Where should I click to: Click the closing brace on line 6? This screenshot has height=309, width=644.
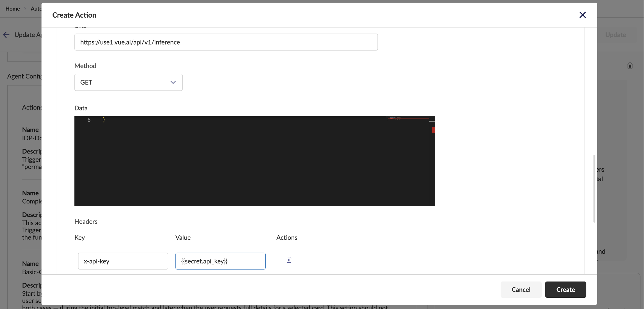coord(104,120)
